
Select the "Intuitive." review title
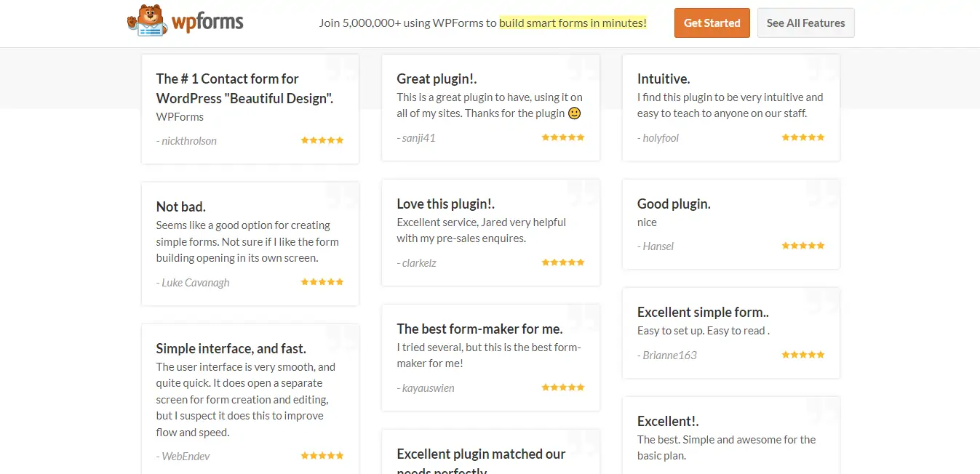click(x=664, y=79)
